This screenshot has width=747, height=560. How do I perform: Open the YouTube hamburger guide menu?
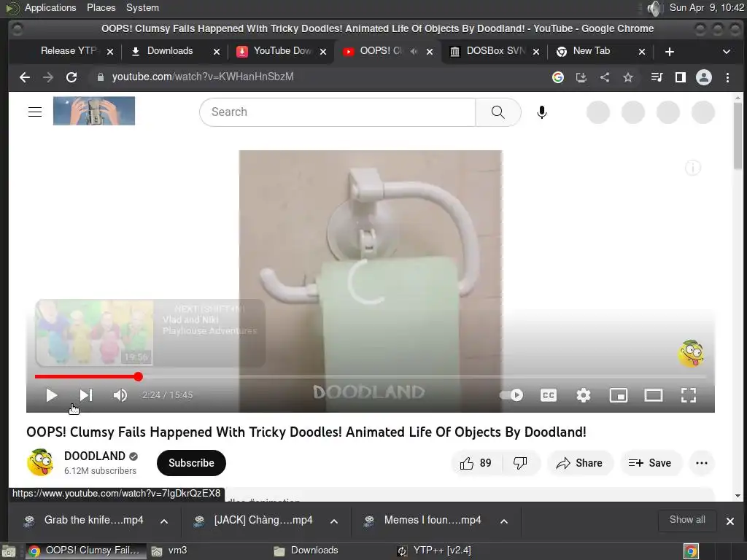click(35, 112)
